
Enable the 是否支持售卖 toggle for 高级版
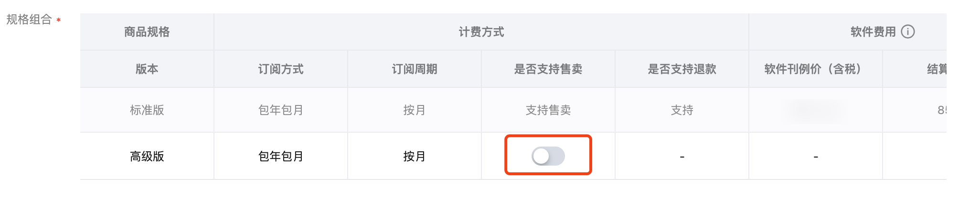click(x=548, y=156)
